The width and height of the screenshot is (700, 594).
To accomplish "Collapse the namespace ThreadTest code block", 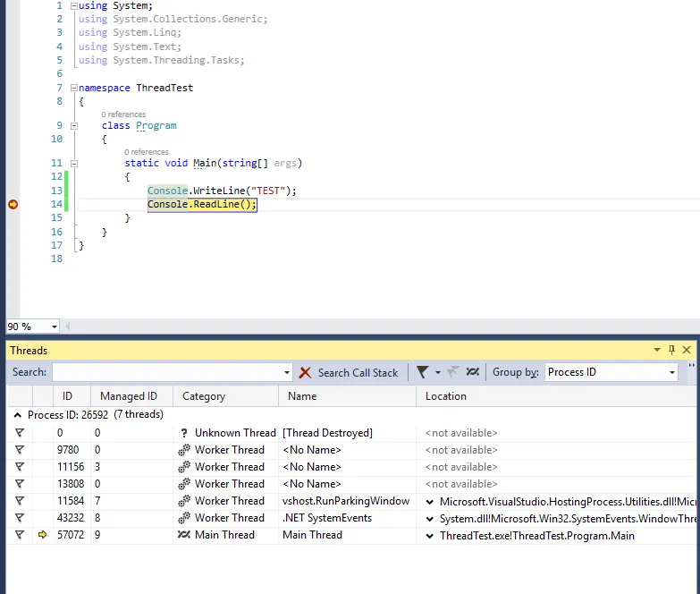I will click(74, 89).
